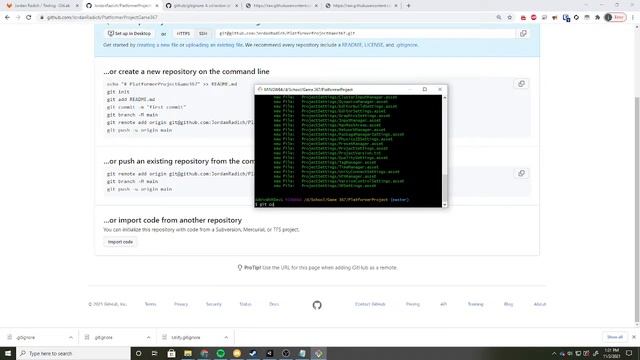The height and width of the screenshot is (360, 640).
Task: Select the HTTPS clone URL option
Action: pyautogui.click(x=183, y=33)
